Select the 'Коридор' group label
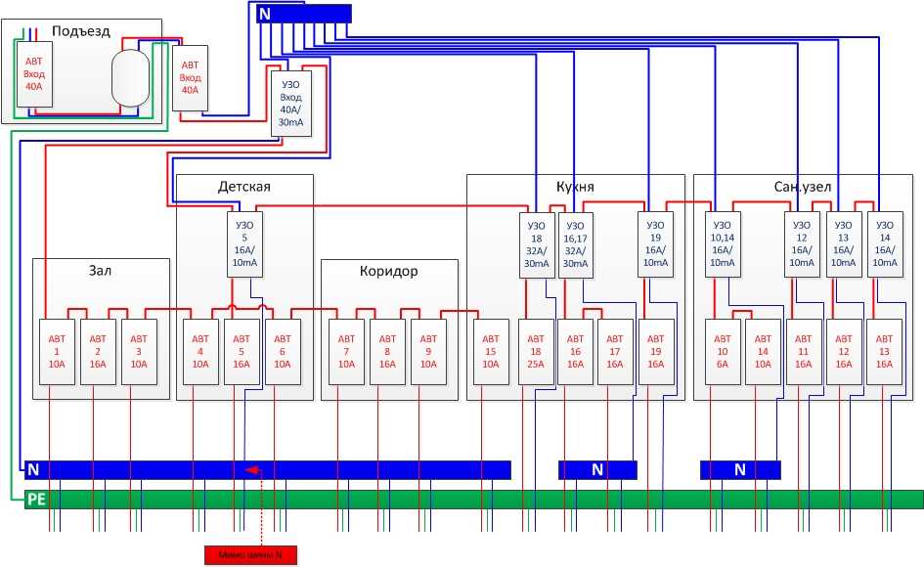This screenshot has width=924, height=567. pyautogui.click(x=388, y=271)
